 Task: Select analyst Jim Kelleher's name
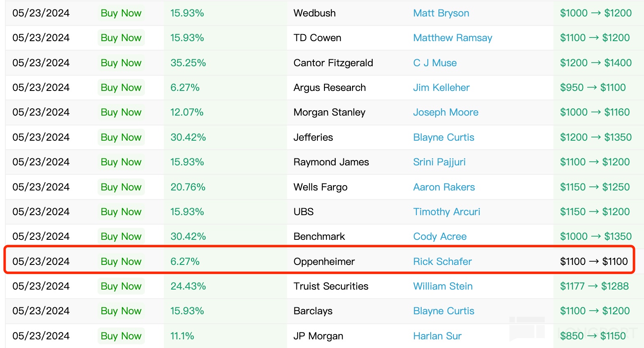tap(441, 88)
